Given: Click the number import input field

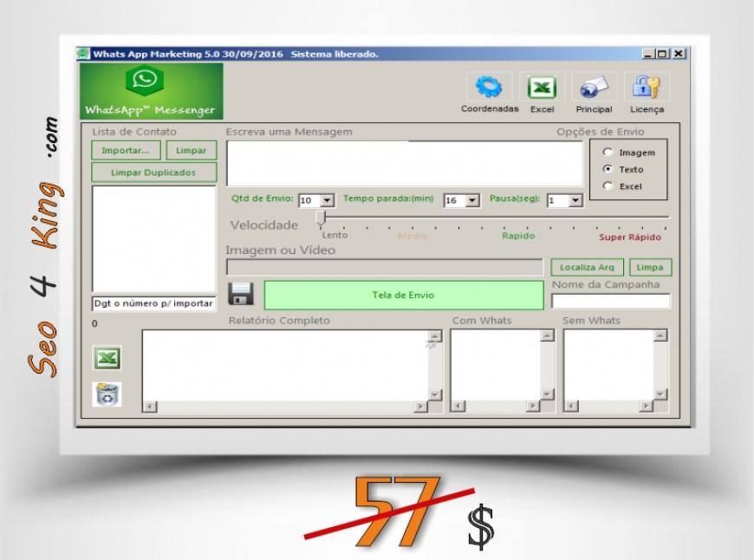Looking at the screenshot, I should [x=154, y=303].
